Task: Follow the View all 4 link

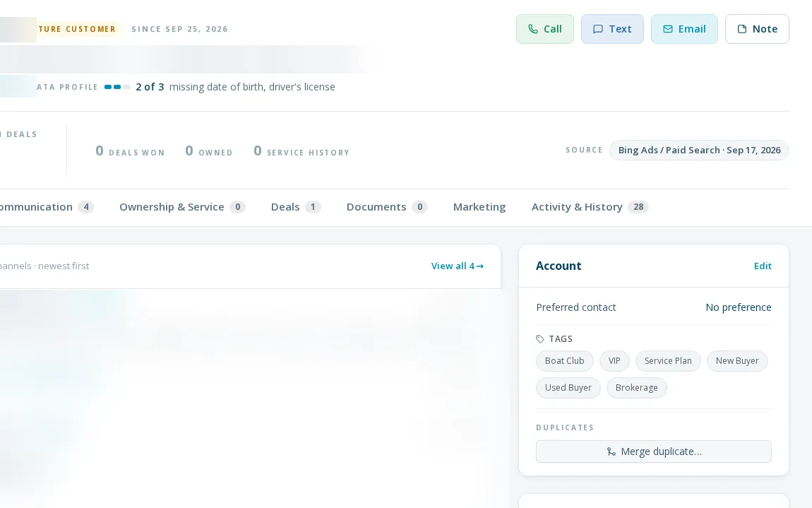Action: click(x=458, y=266)
